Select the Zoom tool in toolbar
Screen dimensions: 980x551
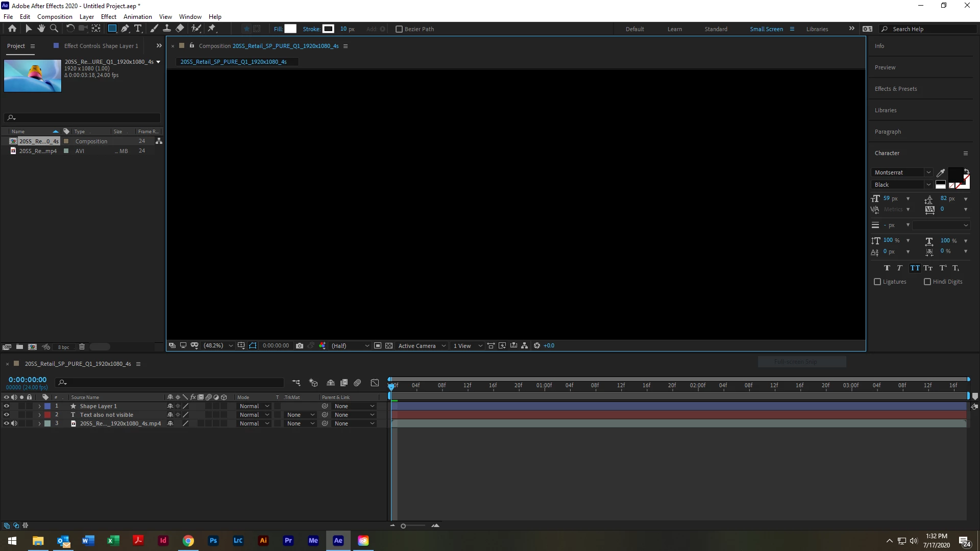pyautogui.click(x=54, y=29)
